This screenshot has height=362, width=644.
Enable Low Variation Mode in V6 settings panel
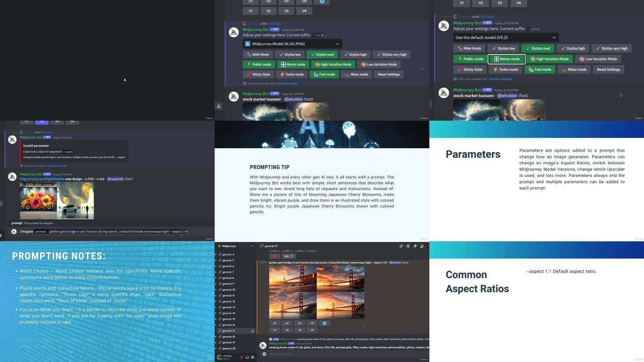pyautogui.click(x=379, y=64)
